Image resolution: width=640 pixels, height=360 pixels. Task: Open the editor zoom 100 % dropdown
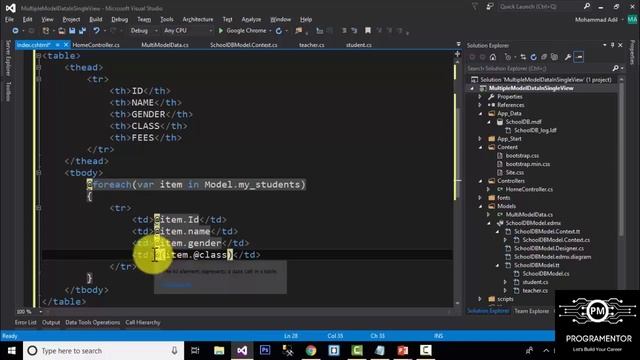[x=40, y=312]
